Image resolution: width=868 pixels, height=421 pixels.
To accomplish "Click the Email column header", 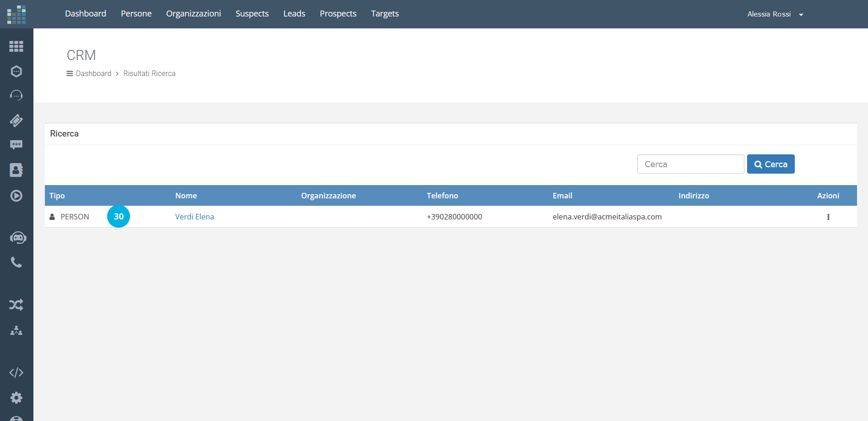I will [563, 196].
